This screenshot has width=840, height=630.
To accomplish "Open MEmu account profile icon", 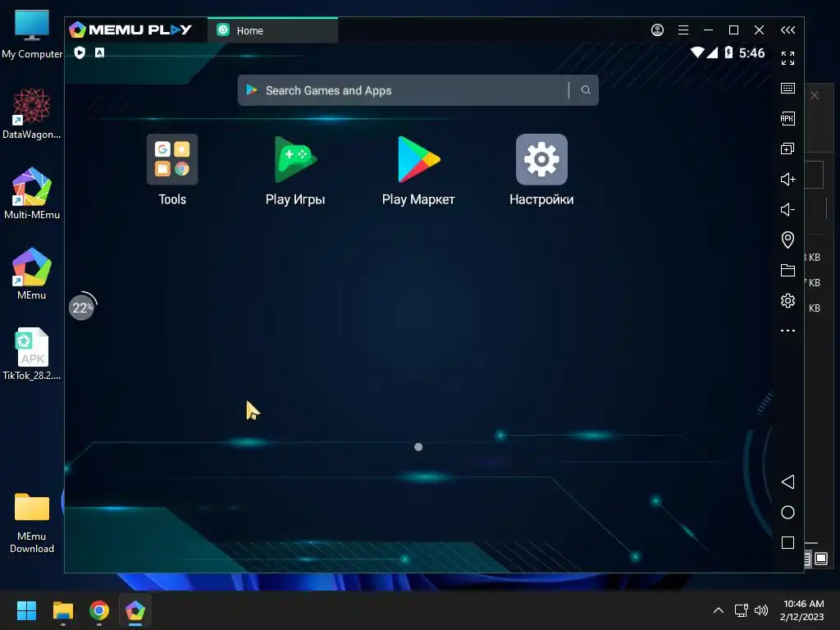I will point(657,30).
